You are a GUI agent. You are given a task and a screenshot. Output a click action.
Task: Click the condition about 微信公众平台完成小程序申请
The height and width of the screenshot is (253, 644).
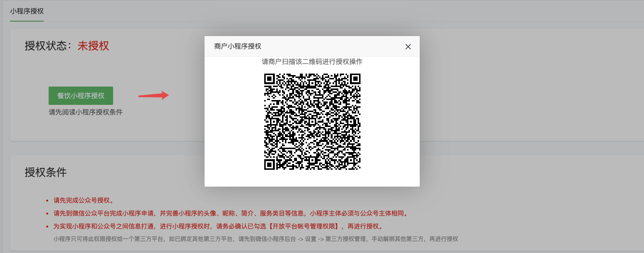(231, 214)
